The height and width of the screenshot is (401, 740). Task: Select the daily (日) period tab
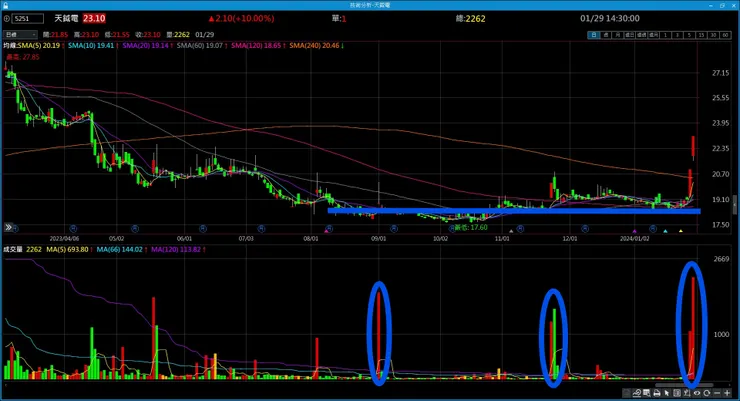[x=594, y=35]
